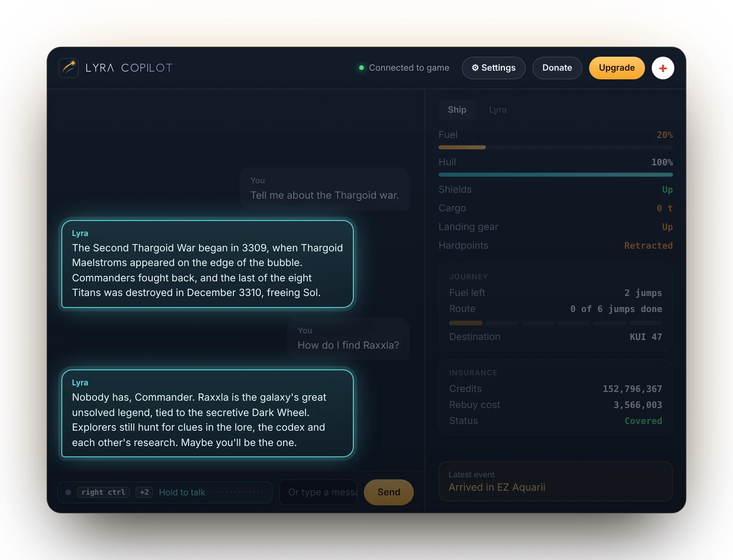Send the typed message
Screen dimensions: 733x560
pos(388,492)
